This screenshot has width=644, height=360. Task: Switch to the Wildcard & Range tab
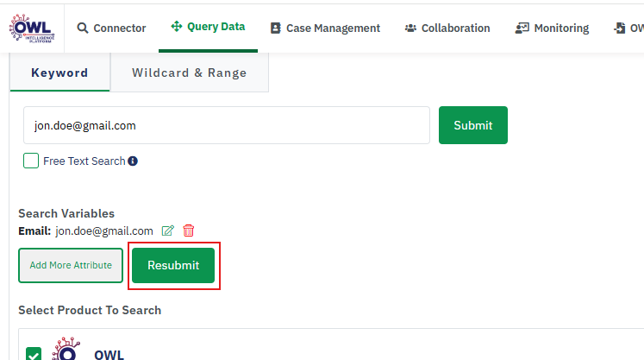(x=189, y=73)
